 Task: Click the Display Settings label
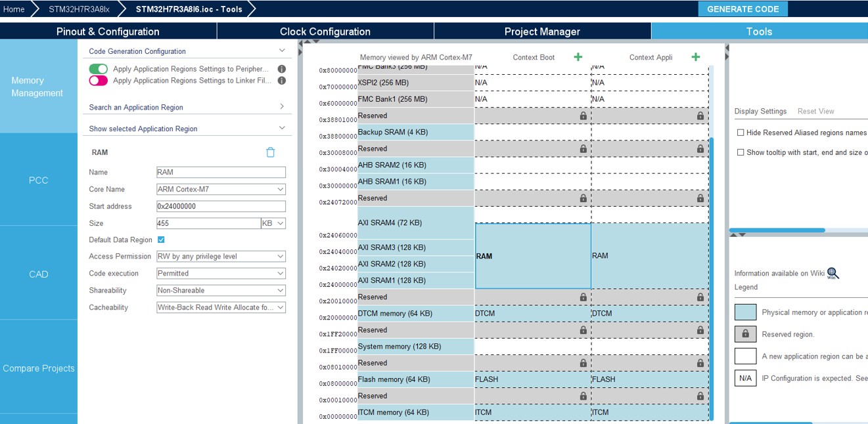pyautogui.click(x=760, y=111)
